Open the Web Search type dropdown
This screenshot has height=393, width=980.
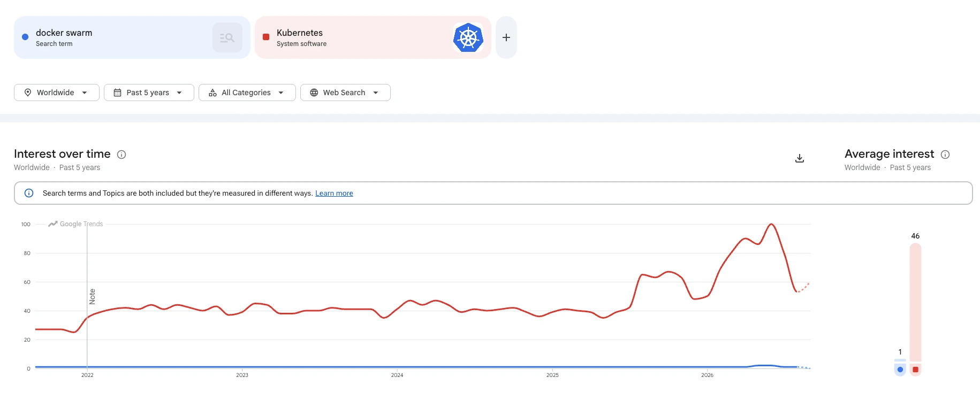pyautogui.click(x=345, y=93)
